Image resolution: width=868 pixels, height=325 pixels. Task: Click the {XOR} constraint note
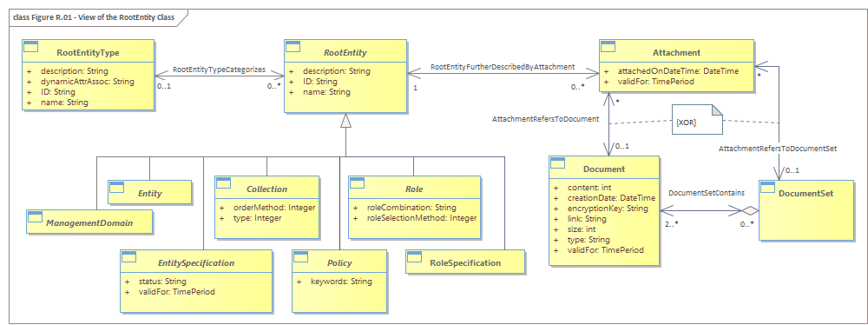point(697,119)
